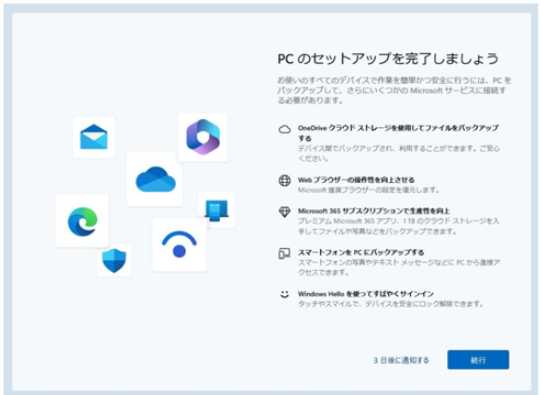Screen dimensions: 541x395
Task: Click スマートフォンを PC にバックアップする text
Action: tap(361, 252)
